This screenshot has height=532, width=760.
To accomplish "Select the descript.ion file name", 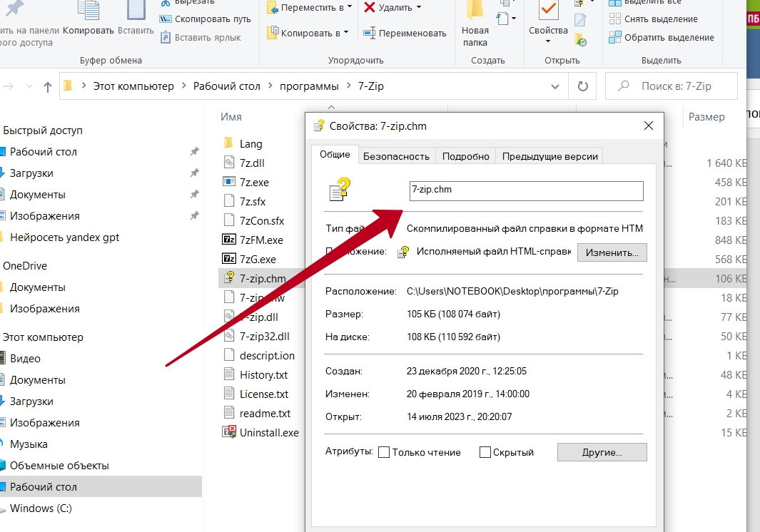I will (267, 356).
